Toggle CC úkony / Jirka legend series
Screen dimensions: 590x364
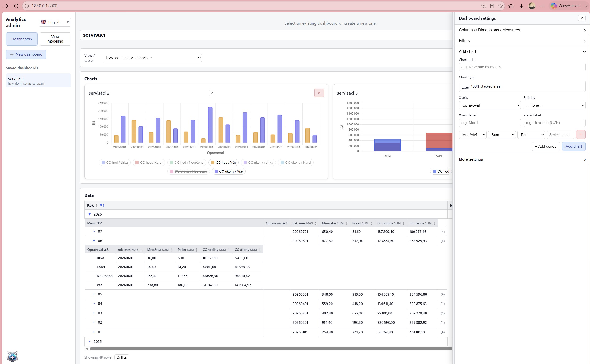pyautogui.click(x=258, y=163)
